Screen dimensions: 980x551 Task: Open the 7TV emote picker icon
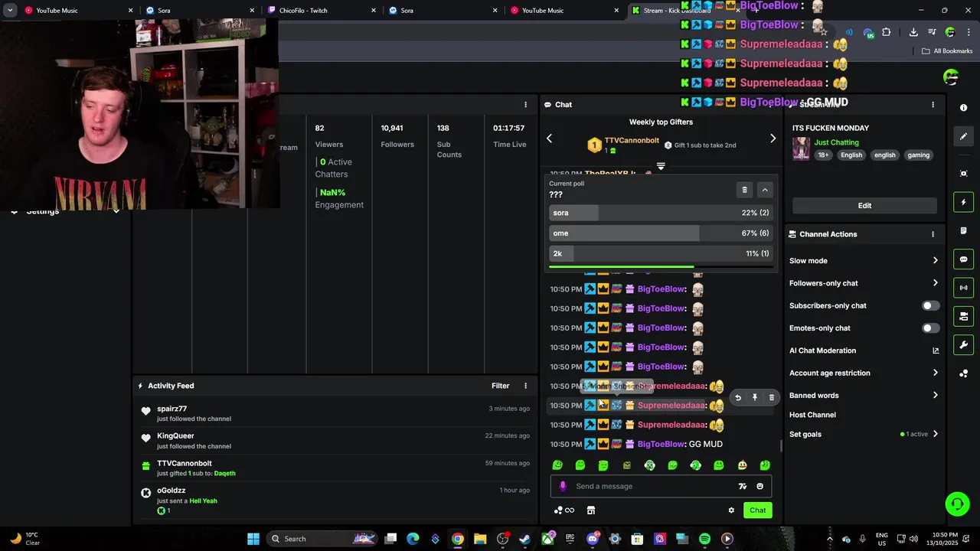(742, 486)
